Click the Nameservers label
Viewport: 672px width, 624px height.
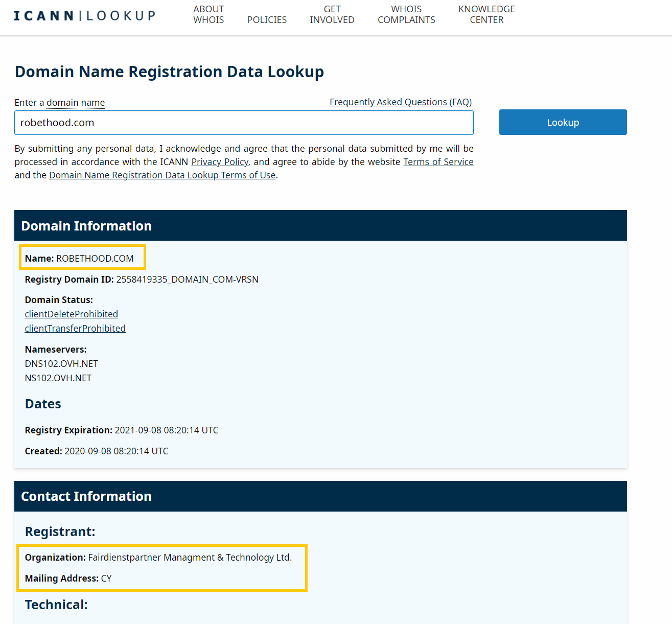tap(56, 350)
